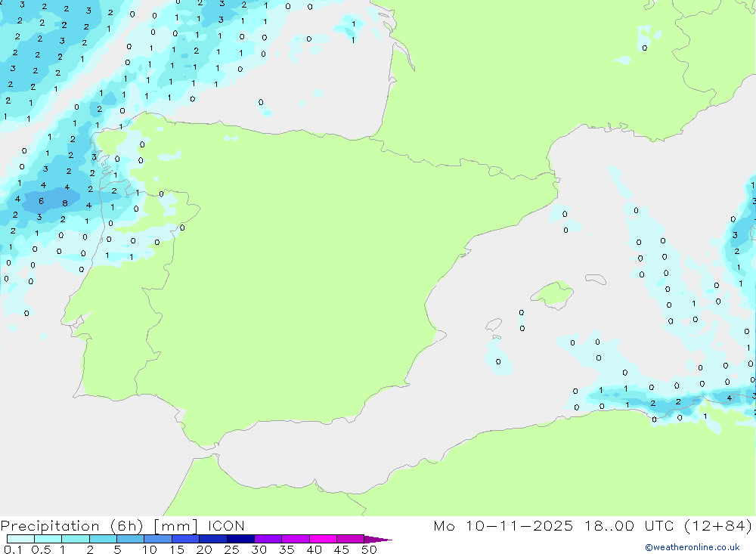
Task: Click the lightest 0.1–0.5 mm legend swatch
Action: pyautogui.click(x=20, y=539)
